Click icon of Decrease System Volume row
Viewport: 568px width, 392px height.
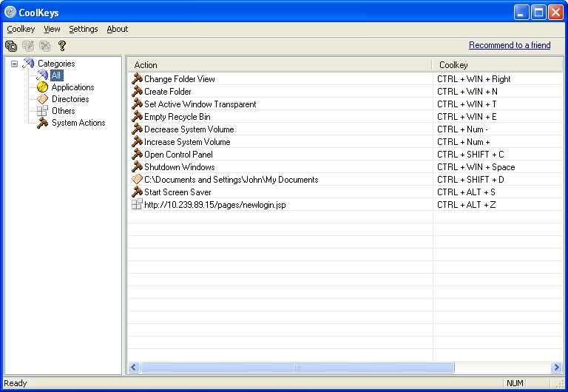point(137,129)
